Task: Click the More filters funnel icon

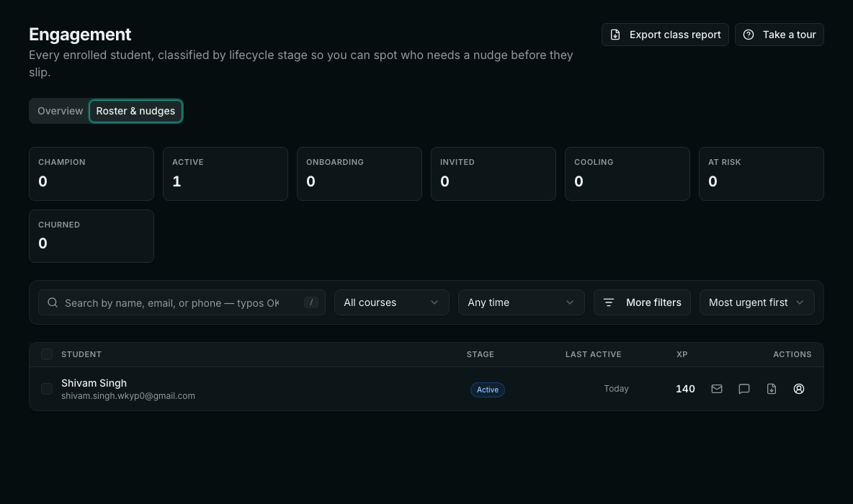Action: click(x=609, y=302)
